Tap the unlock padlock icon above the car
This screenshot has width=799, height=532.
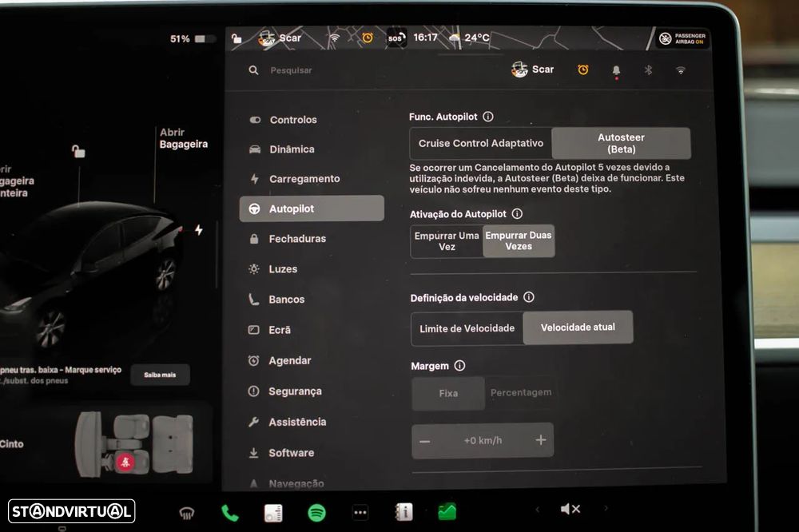(78, 151)
